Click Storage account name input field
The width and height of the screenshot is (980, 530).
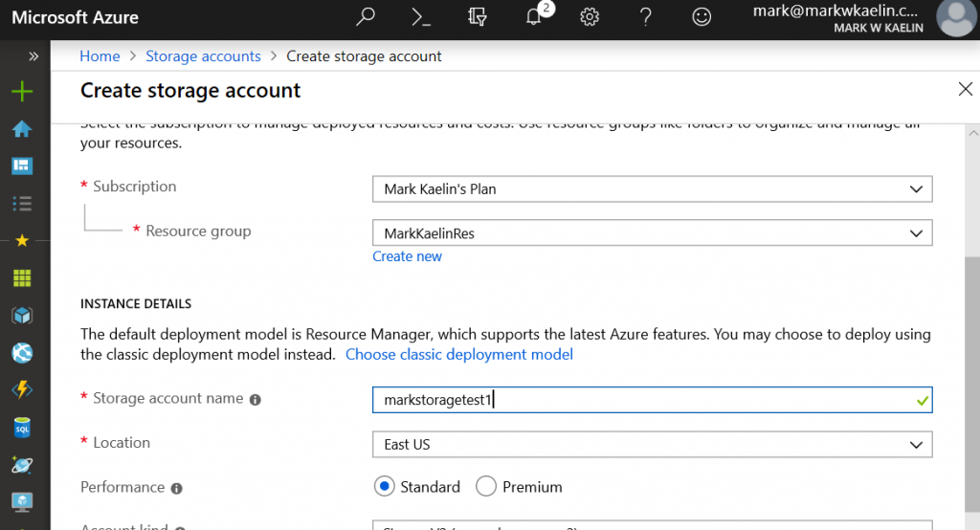(653, 400)
